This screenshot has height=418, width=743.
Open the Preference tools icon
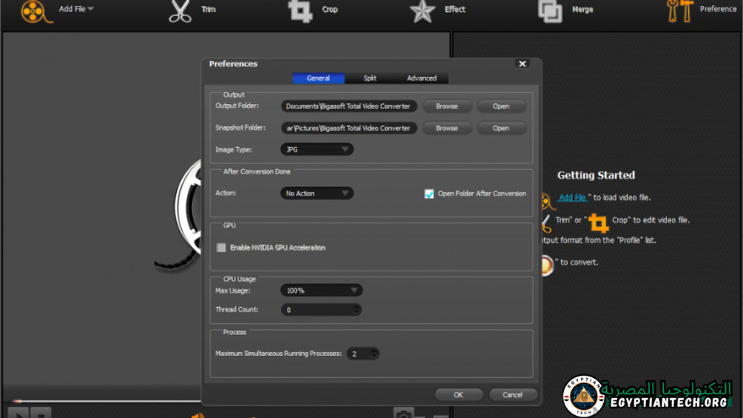click(x=680, y=10)
